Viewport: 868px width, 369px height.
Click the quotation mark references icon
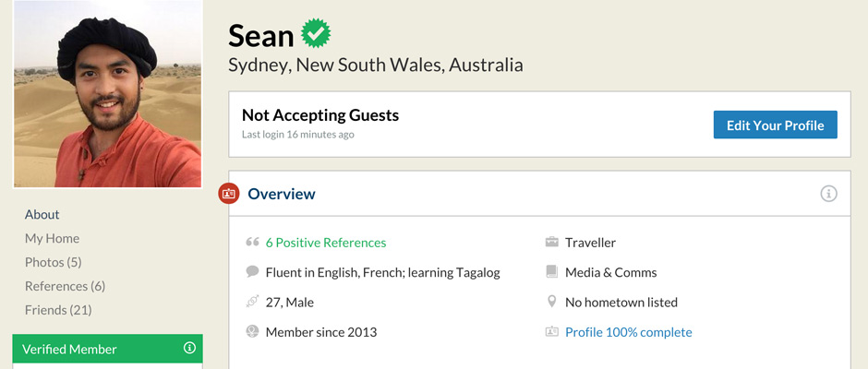coord(252,243)
